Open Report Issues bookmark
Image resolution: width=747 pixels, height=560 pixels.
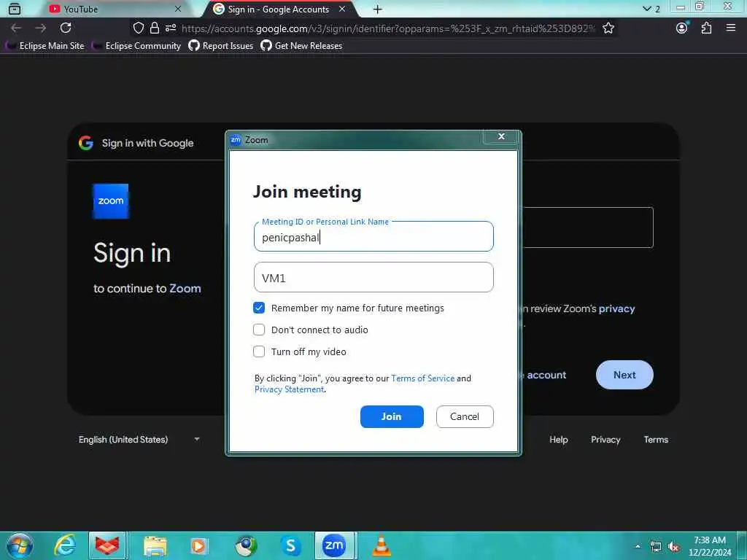pos(221,46)
